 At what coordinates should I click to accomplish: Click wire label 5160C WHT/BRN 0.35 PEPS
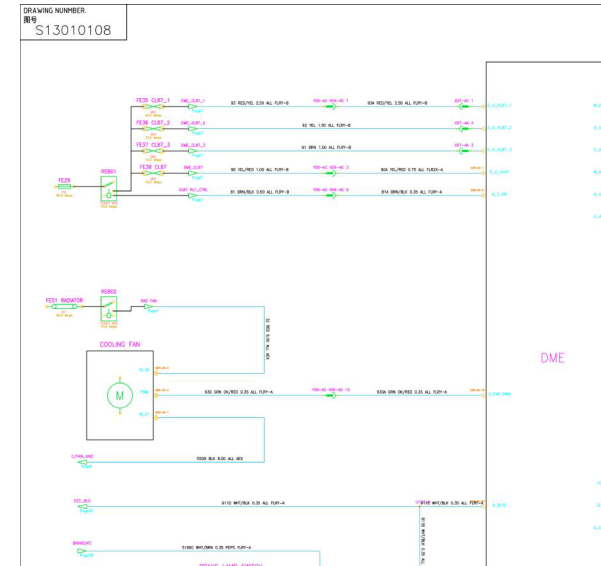[216, 548]
